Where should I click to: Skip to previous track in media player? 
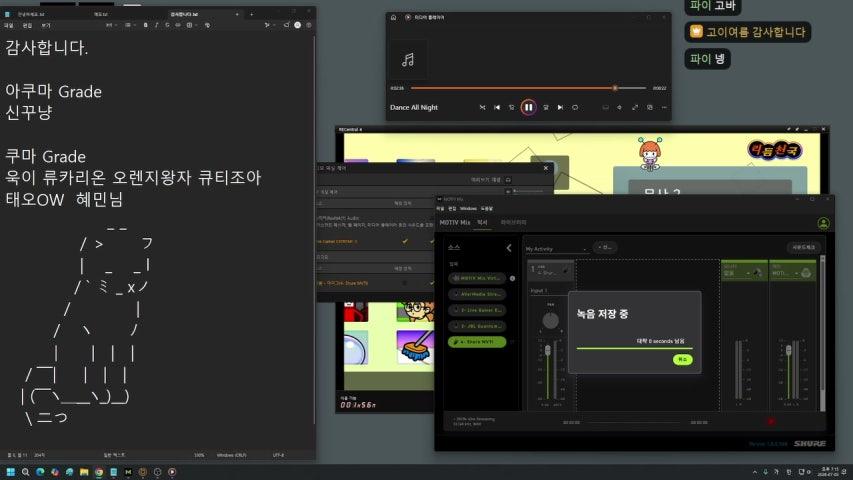497,108
